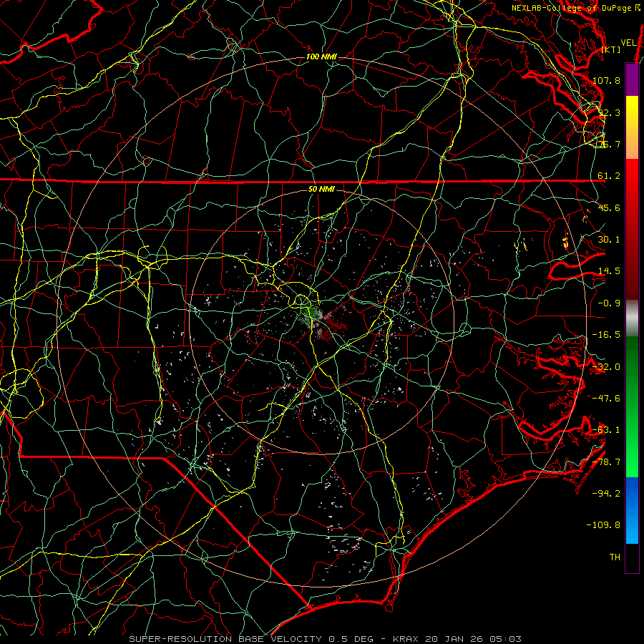Click the "45.6" velocity scale value

pyautogui.click(x=609, y=208)
